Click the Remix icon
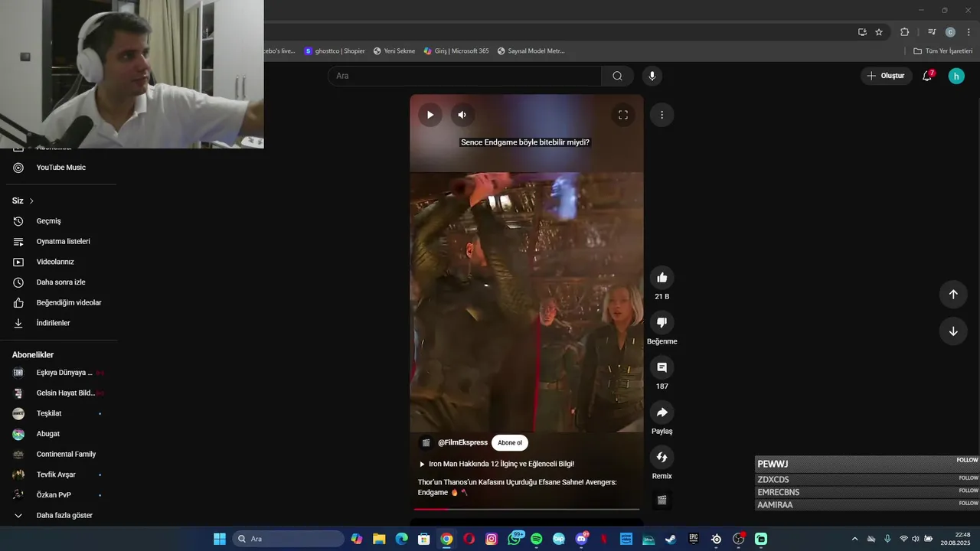Viewport: 980px width, 551px height. [662, 458]
